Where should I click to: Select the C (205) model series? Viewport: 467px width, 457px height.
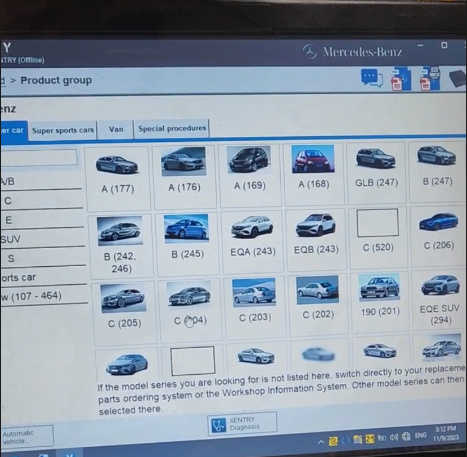(x=124, y=307)
